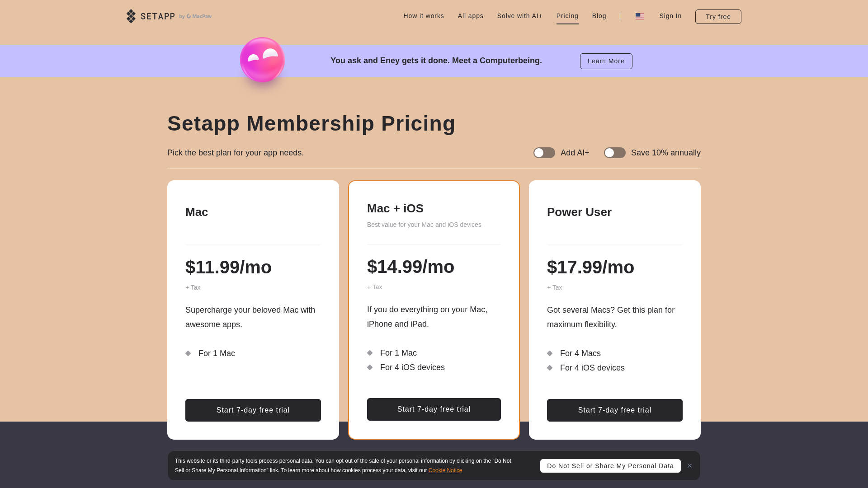Visit the Blog page
Image resolution: width=868 pixels, height=488 pixels.
click(599, 16)
